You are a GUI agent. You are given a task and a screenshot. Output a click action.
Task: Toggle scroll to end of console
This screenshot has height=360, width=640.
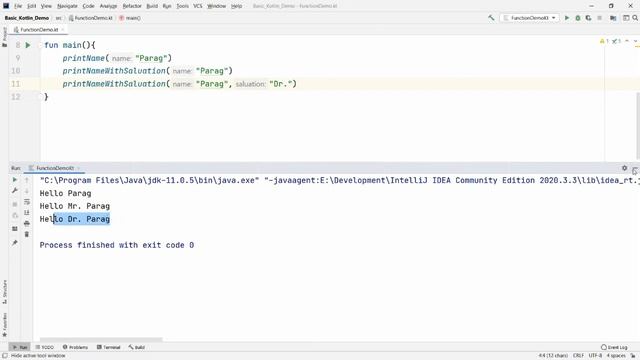pos(27,213)
